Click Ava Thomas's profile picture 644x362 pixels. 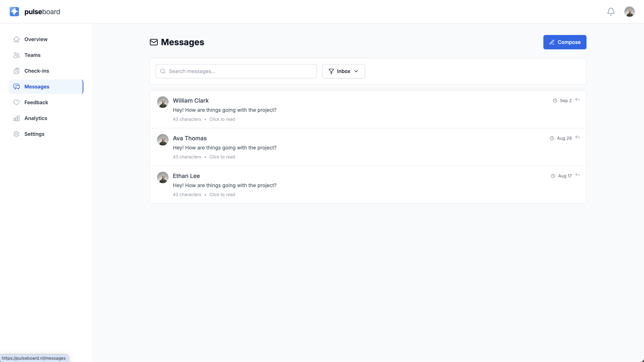(x=163, y=140)
